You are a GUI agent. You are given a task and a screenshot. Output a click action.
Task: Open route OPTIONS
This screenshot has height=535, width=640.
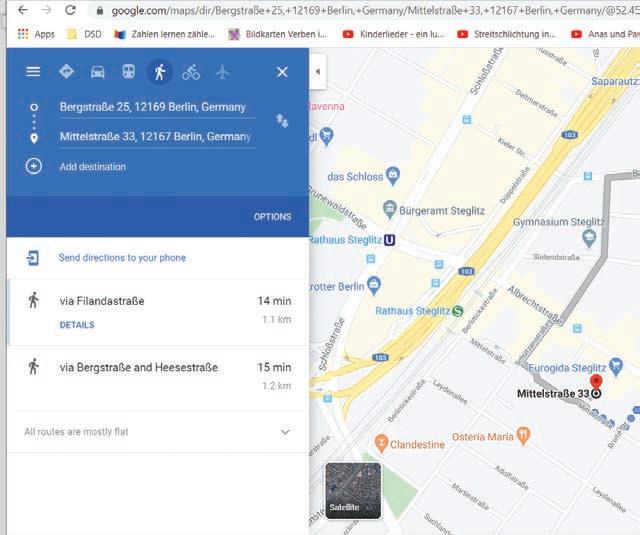(x=272, y=217)
